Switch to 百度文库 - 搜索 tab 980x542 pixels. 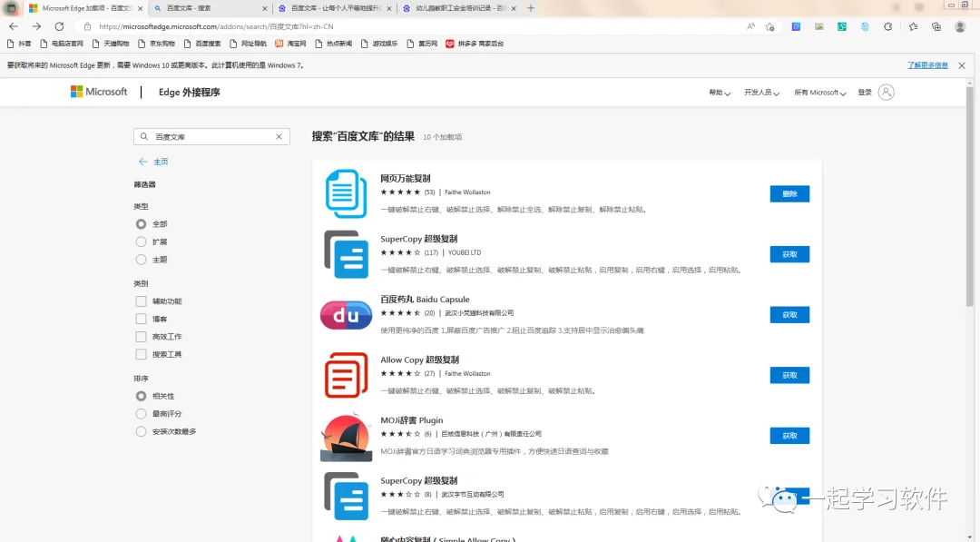pos(210,8)
